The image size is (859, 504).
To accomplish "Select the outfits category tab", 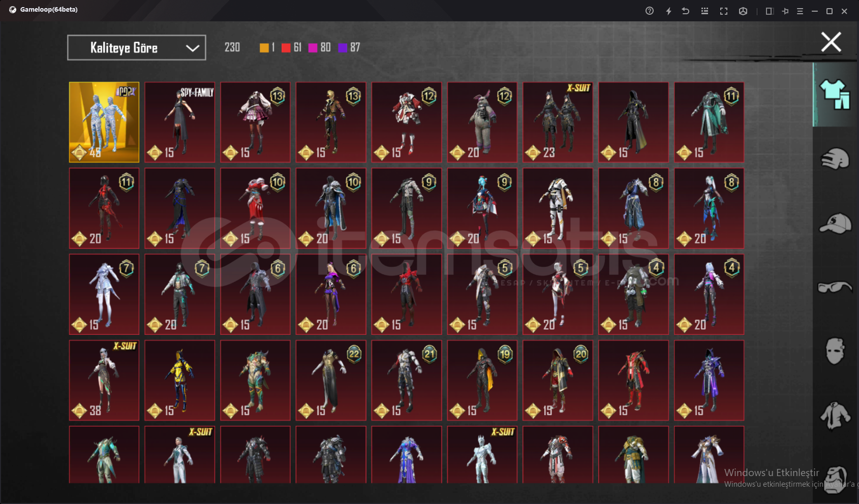I will pos(835,94).
